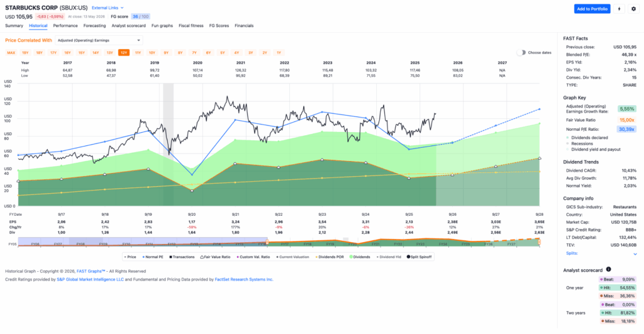The height and width of the screenshot is (334, 644).
Task: Click the Add to Portfolio button
Action: pos(592,9)
